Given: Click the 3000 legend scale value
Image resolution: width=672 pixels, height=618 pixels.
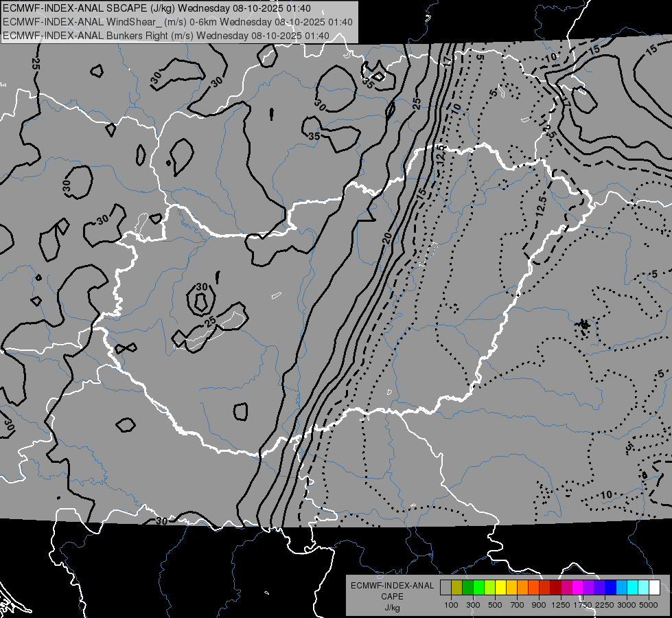Looking at the screenshot, I should click(627, 605).
